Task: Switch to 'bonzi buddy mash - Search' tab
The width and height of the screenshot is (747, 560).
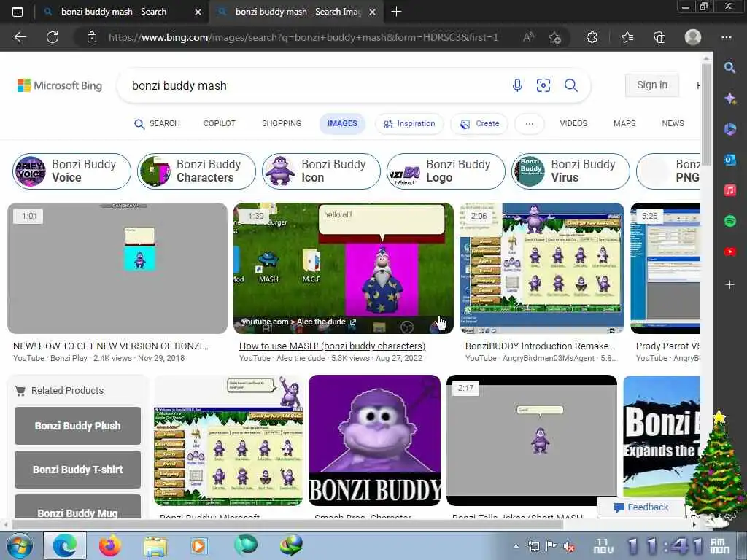Action: click(115, 12)
